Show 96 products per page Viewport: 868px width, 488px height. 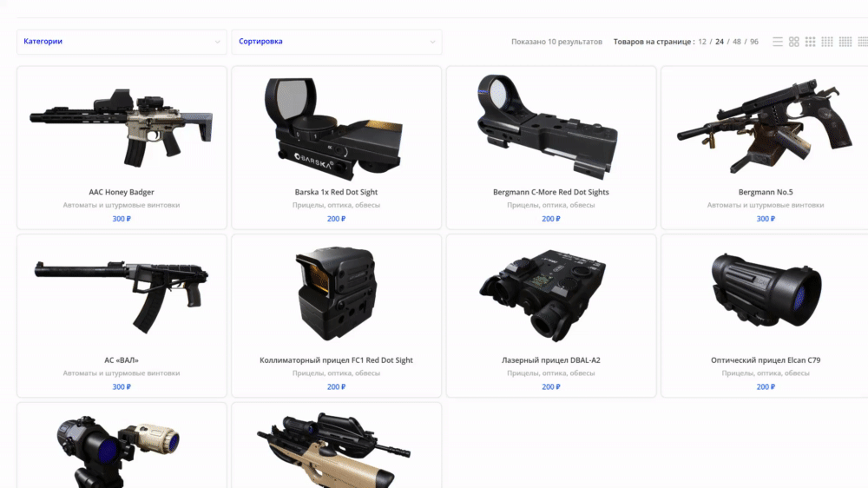pyautogui.click(x=754, y=42)
